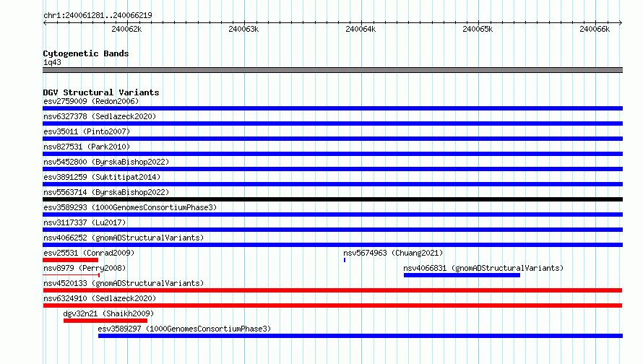This screenshot has width=643, height=364.
Task: Select nsv3117337 (Lu2017) label
Action: click(85, 222)
